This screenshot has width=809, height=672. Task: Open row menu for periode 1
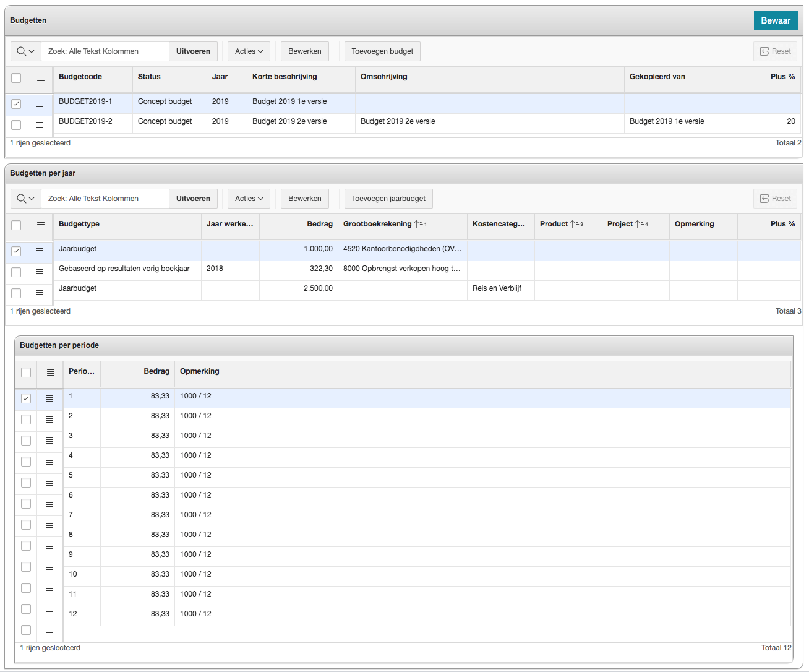point(49,398)
